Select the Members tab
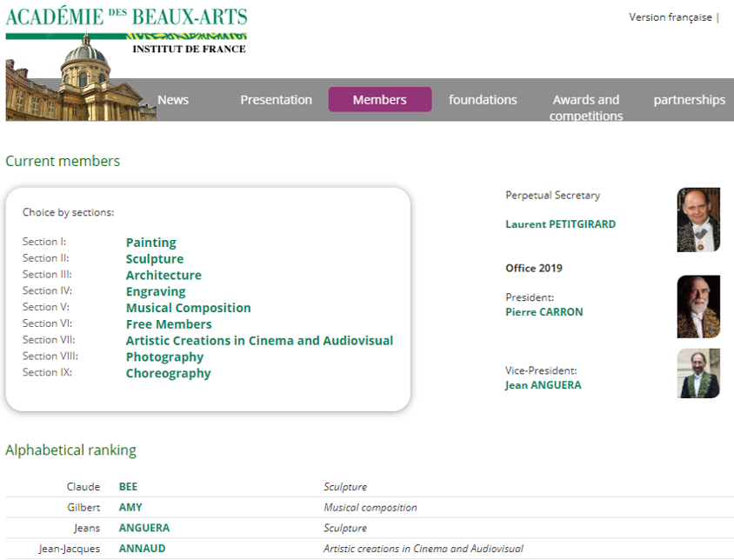734x560 pixels. point(380,99)
